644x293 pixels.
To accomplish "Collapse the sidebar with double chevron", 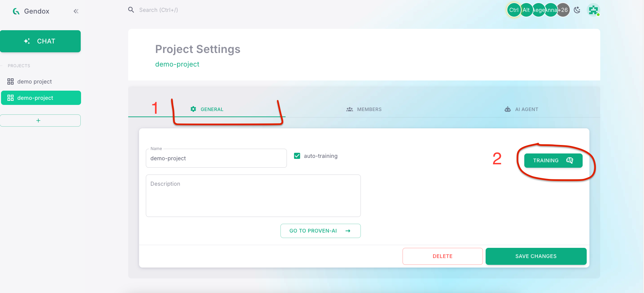I will 76,11.
